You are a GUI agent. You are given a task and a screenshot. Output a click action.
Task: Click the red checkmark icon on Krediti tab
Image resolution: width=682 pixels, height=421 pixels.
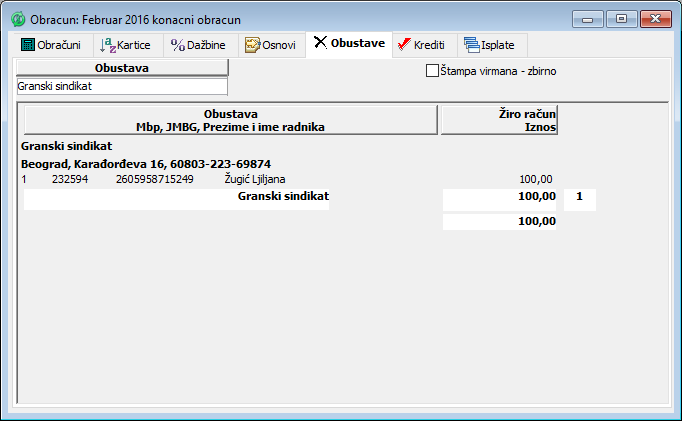404,45
